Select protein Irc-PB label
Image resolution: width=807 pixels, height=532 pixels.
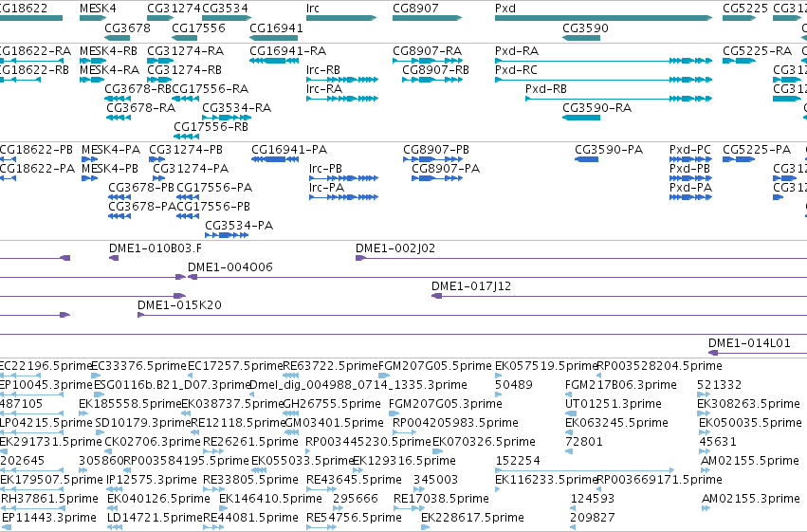click(x=326, y=169)
